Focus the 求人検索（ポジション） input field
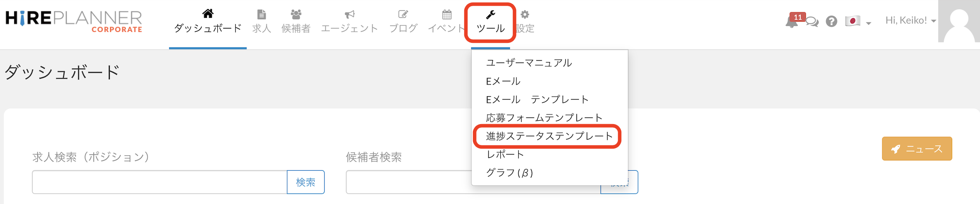Screen dimensions: 980x204 (x=160, y=182)
